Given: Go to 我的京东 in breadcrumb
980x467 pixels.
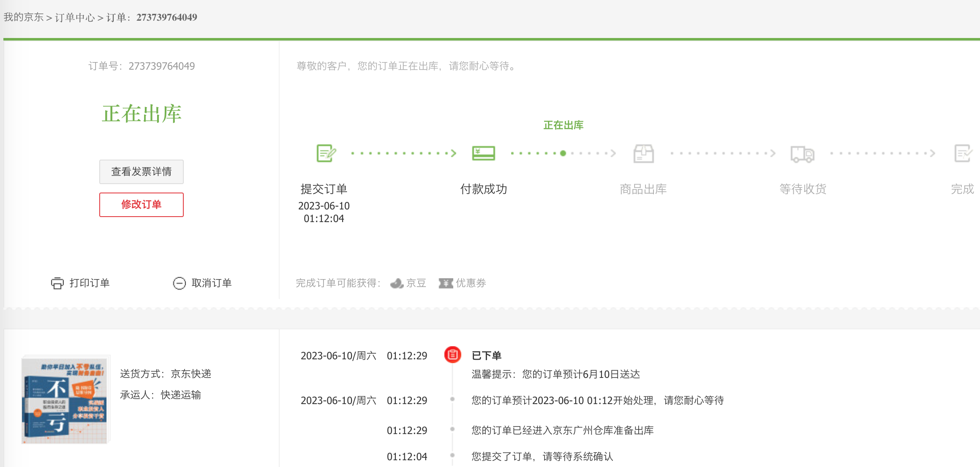Looking at the screenshot, I should (24, 17).
